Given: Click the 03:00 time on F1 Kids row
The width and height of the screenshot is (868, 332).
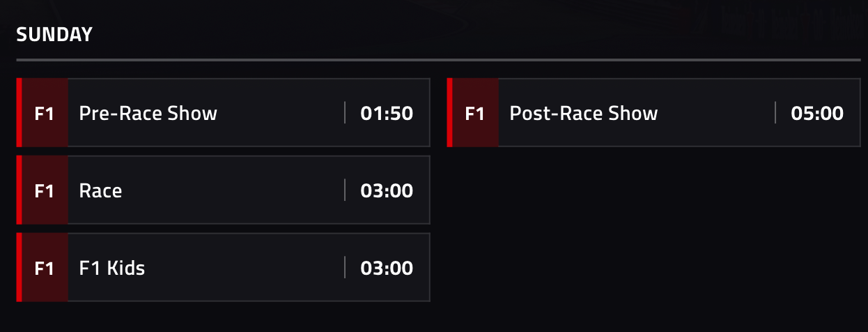Looking at the screenshot, I should (x=387, y=268).
